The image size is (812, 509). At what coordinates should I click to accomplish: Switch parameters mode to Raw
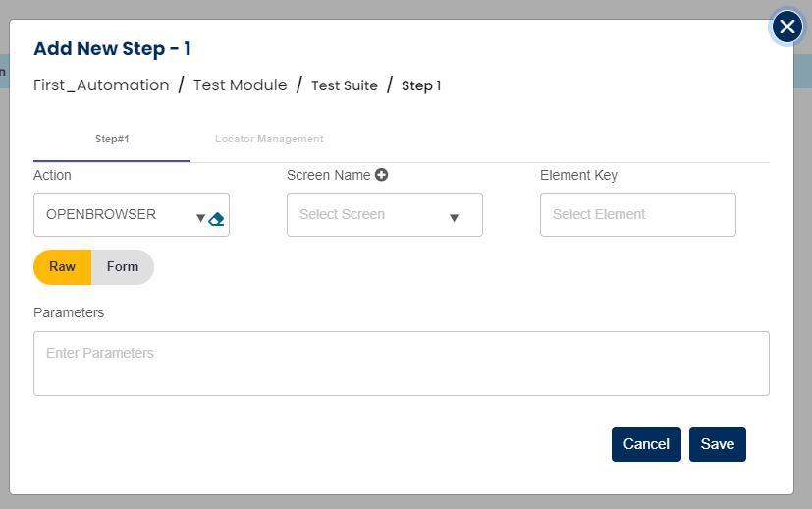(x=63, y=266)
